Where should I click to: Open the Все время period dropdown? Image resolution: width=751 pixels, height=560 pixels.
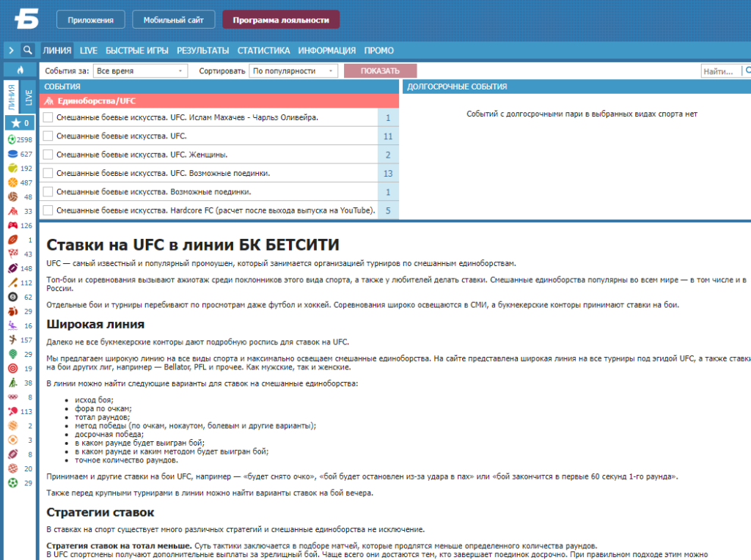(x=140, y=71)
